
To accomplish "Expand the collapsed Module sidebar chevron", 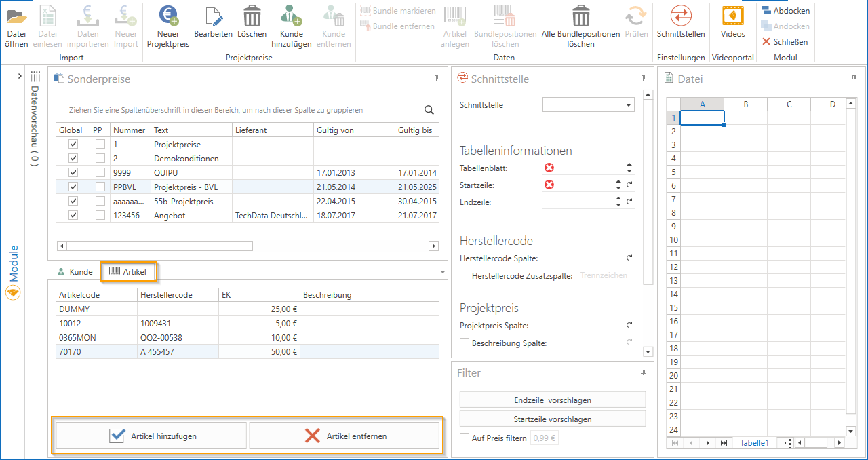I will pyautogui.click(x=20, y=76).
